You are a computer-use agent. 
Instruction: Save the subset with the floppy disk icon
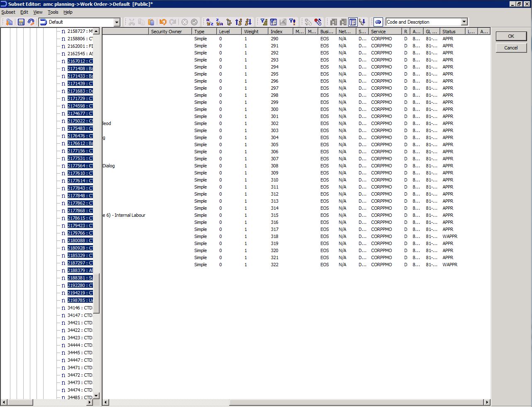(x=21, y=22)
